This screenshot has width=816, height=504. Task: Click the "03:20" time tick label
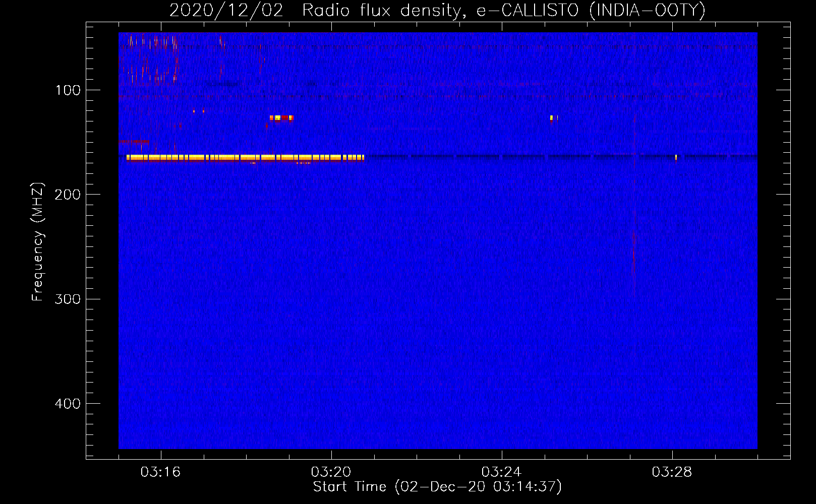point(331,472)
